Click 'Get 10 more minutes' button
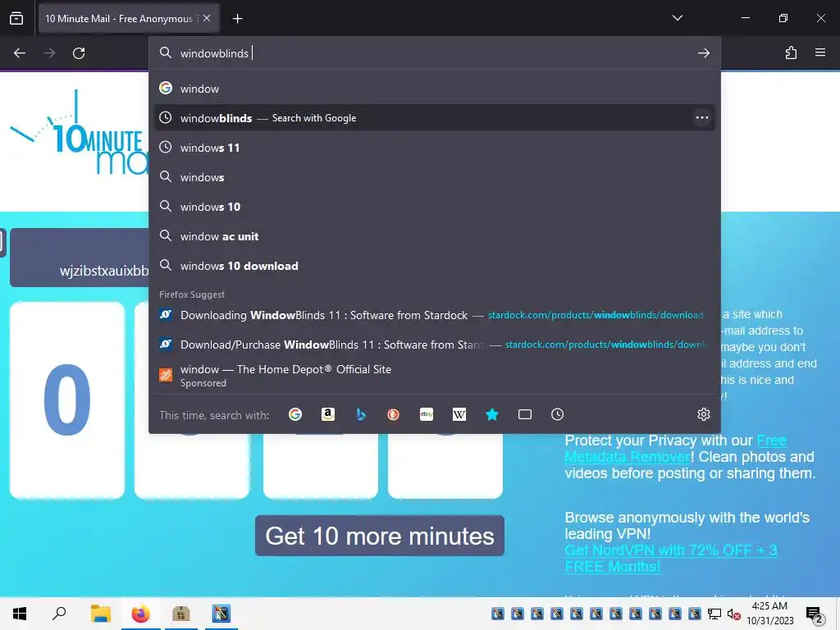 coord(379,536)
